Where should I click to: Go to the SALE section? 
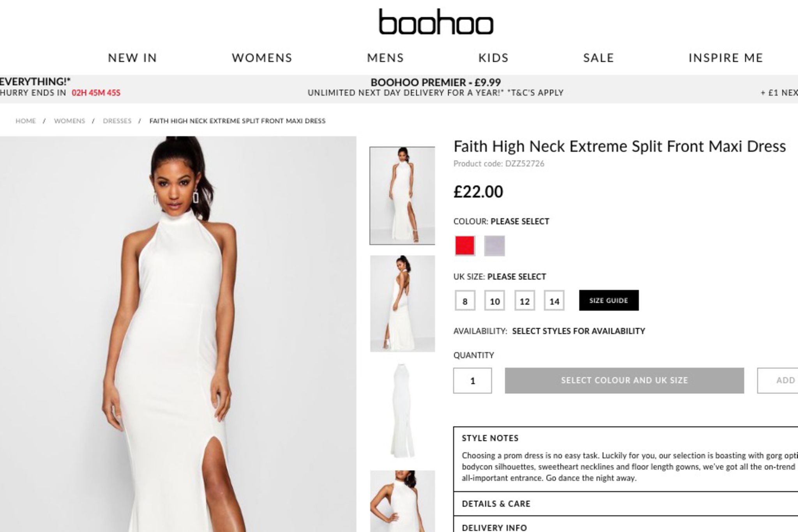(598, 58)
